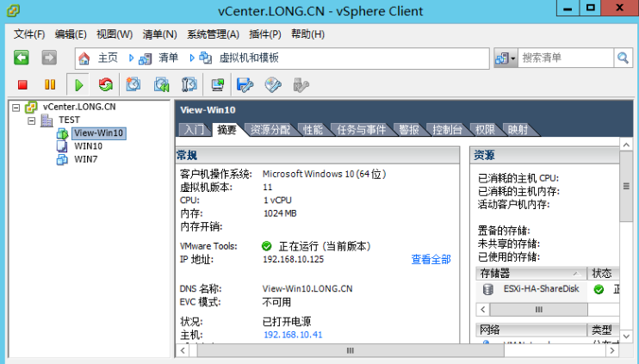Switch to the 性能 tab

[313, 130]
